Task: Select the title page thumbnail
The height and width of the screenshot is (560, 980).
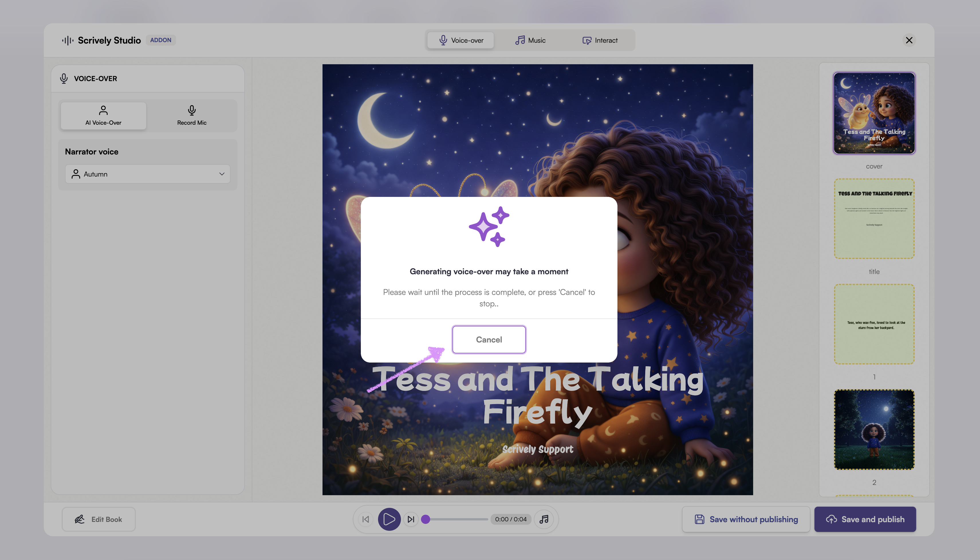Action: [874, 219]
